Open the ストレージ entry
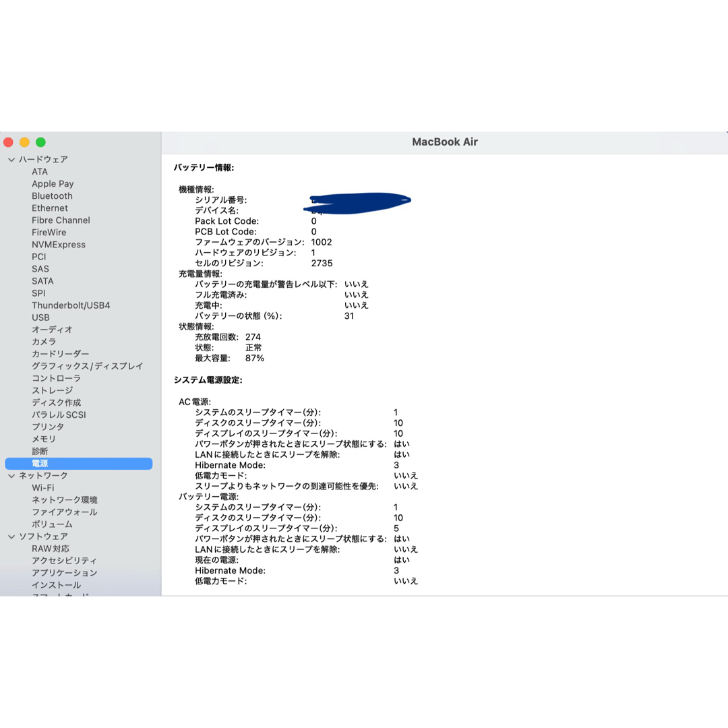This screenshot has height=728, width=728. tap(52, 390)
